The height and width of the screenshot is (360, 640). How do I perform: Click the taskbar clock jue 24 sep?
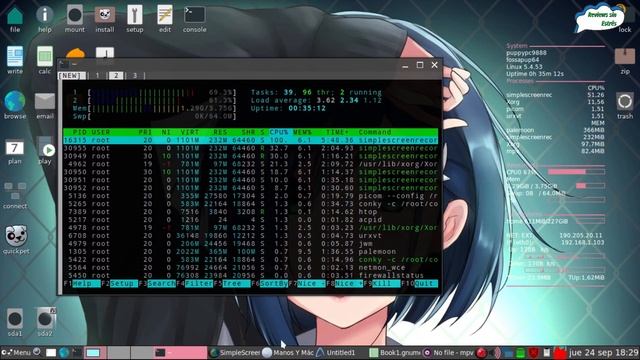coord(604,353)
